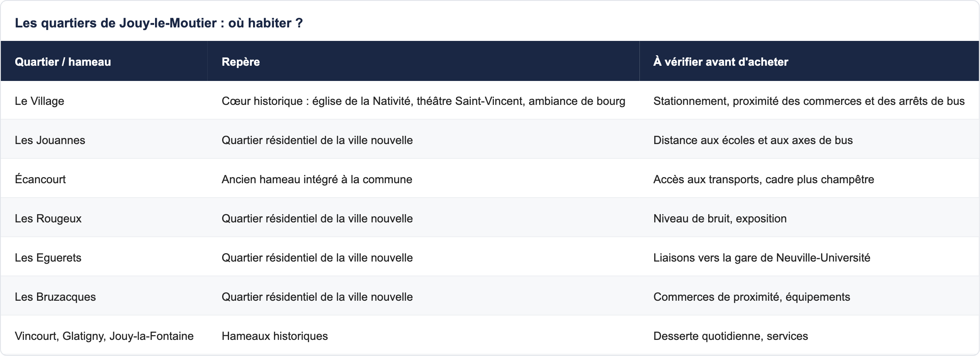Click the 'Cœur historique' description cell
The width and height of the screenshot is (980, 356).
click(x=423, y=101)
